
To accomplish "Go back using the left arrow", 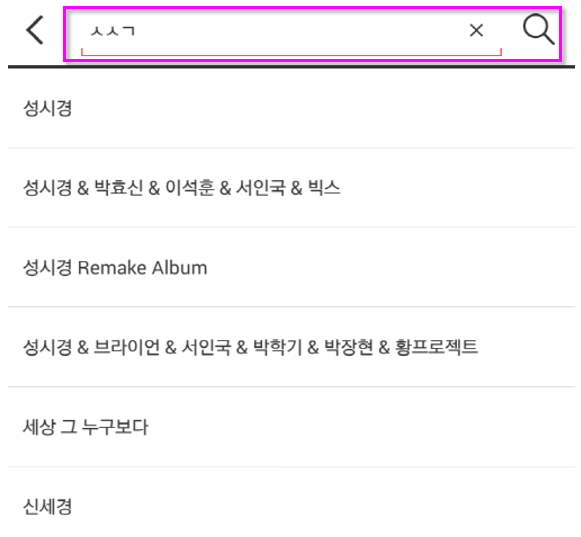I will click(35, 30).
